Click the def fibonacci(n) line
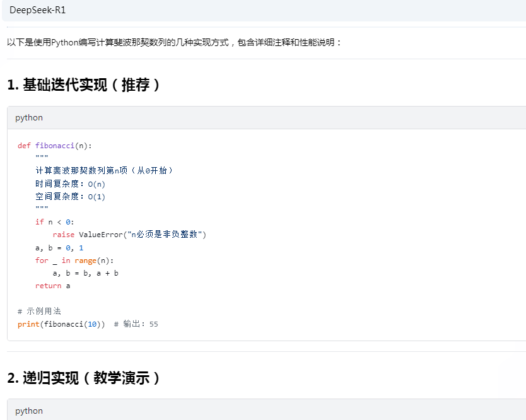The image size is (526, 420). 52,145
